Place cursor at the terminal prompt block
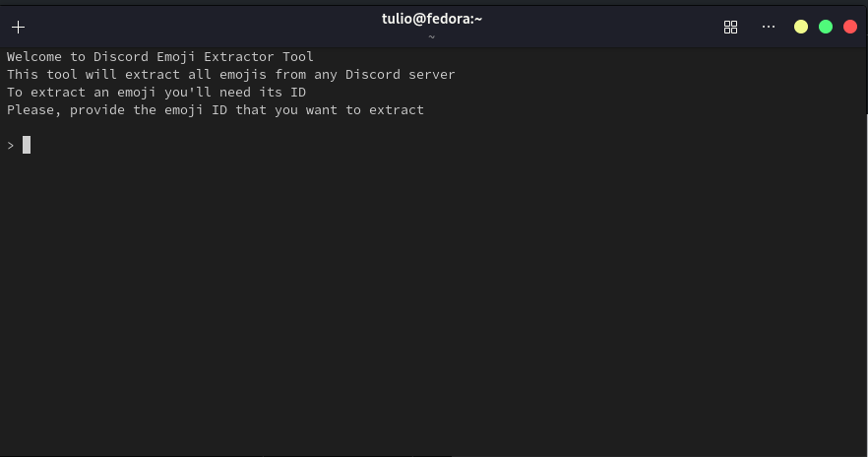This screenshot has height=457, width=868. tap(27, 145)
